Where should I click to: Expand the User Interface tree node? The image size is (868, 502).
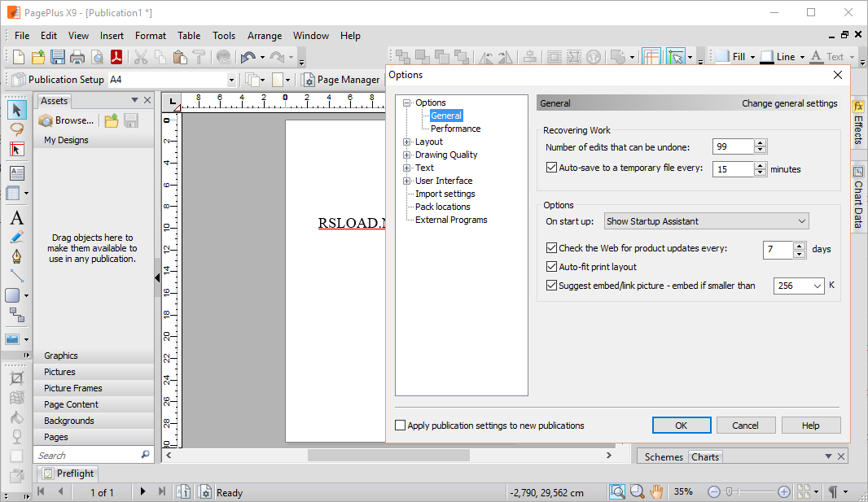[x=407, y=181]
